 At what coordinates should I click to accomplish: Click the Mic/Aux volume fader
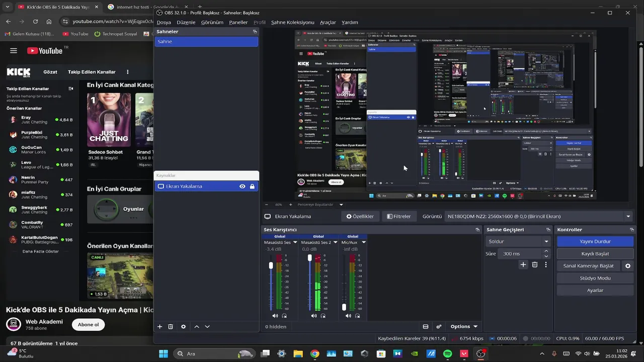coord(344,307)
